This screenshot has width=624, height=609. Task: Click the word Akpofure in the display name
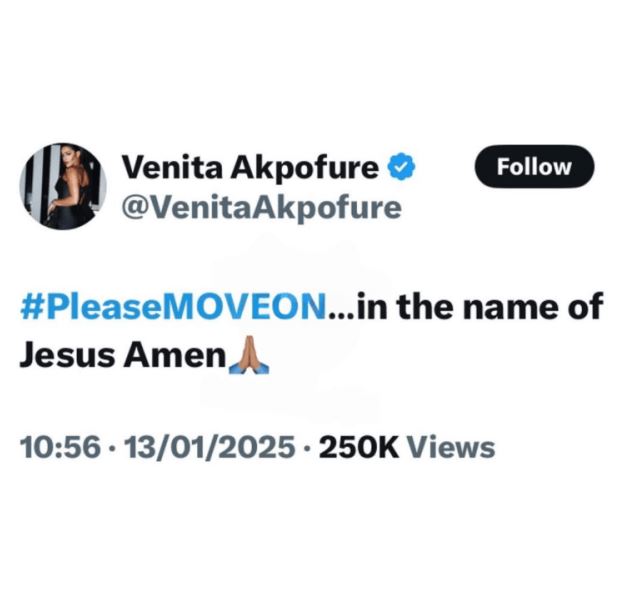tap(305, 169)
